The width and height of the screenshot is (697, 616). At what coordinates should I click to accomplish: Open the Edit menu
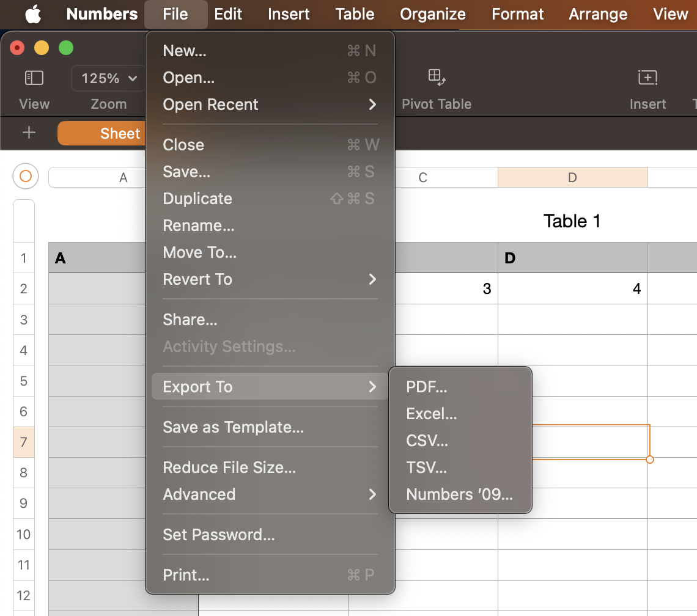(228, 14)
